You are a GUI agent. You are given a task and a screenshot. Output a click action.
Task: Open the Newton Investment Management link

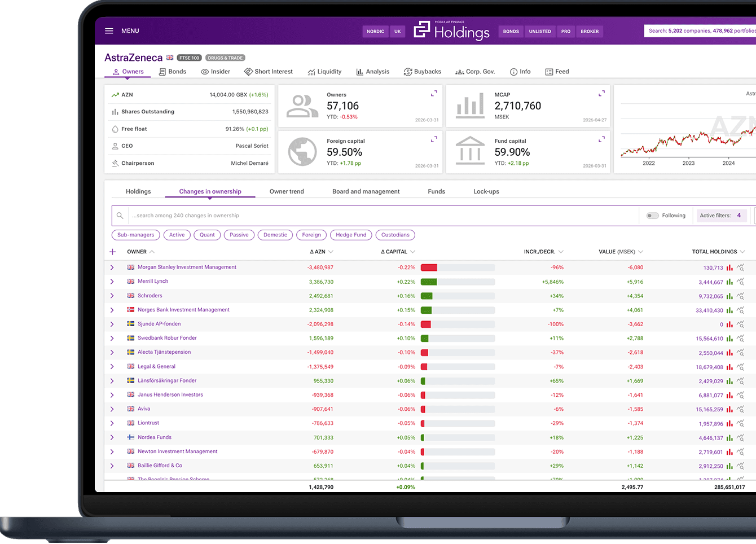178,451
